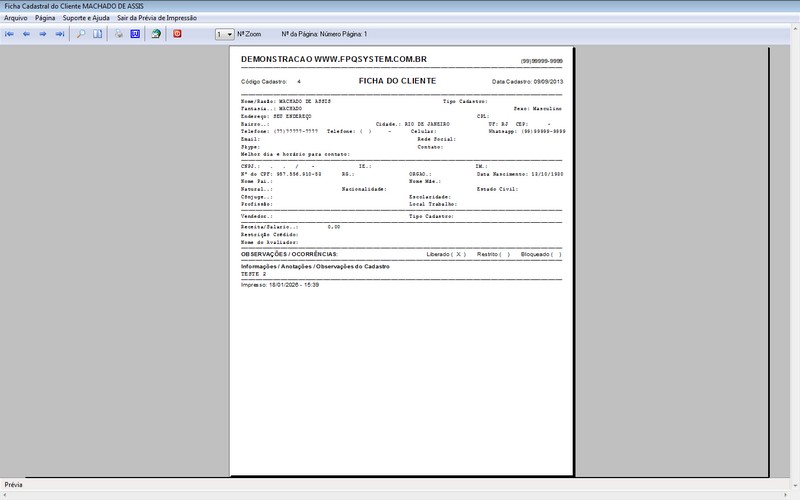Viewport: 800px width, 500px height.
Task: Click Melhor dia e horário para contato
Action: point(295,154)
